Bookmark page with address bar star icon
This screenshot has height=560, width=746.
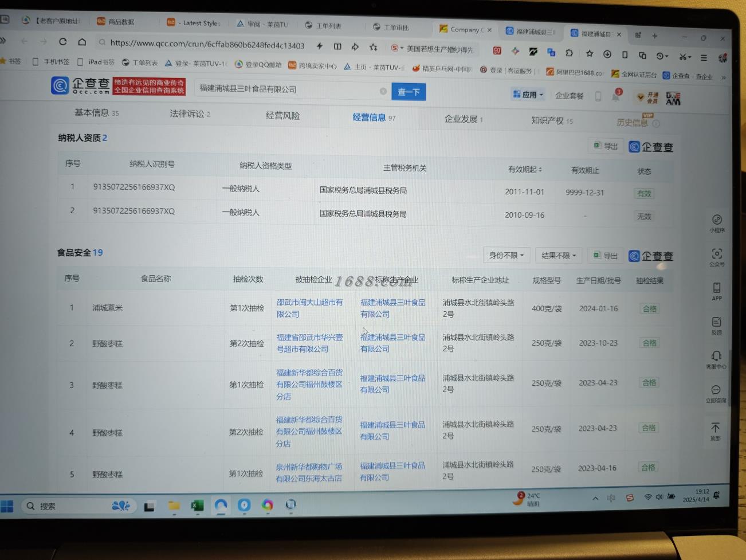coord(374,47)
